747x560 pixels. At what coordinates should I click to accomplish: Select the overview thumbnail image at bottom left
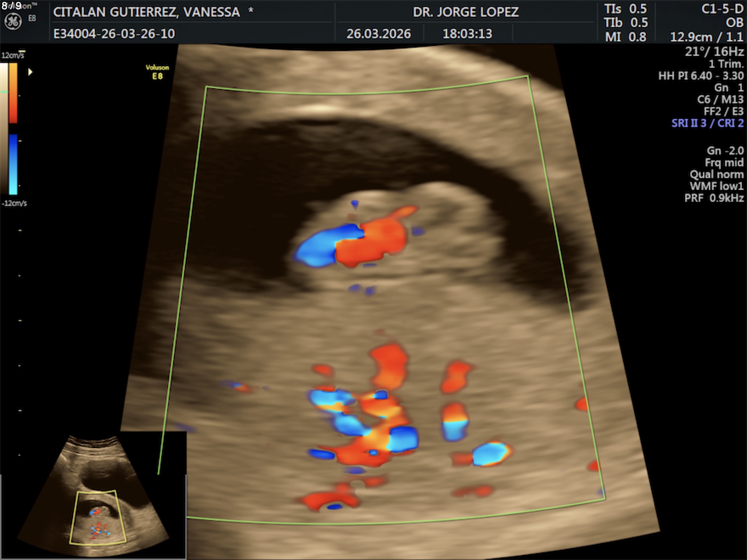pos(93,496)
